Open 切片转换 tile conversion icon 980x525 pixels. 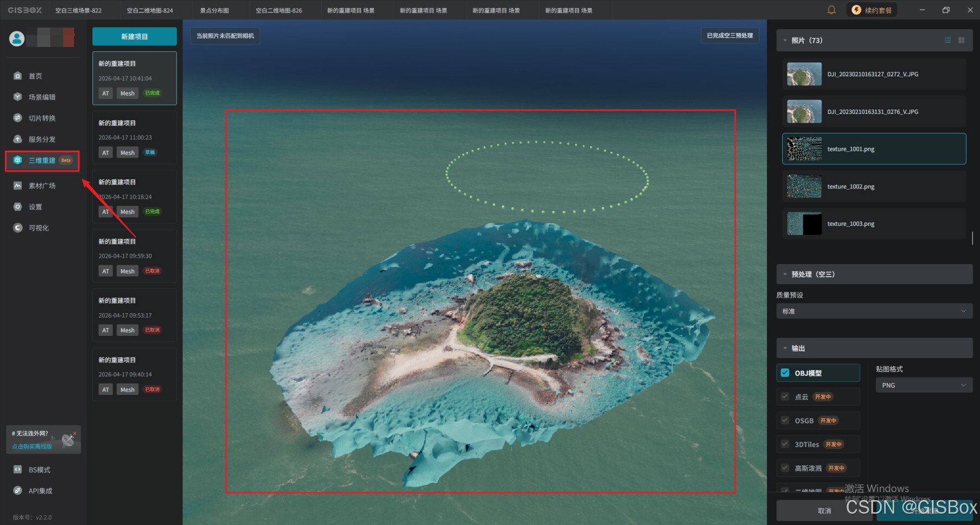point(18,118)
